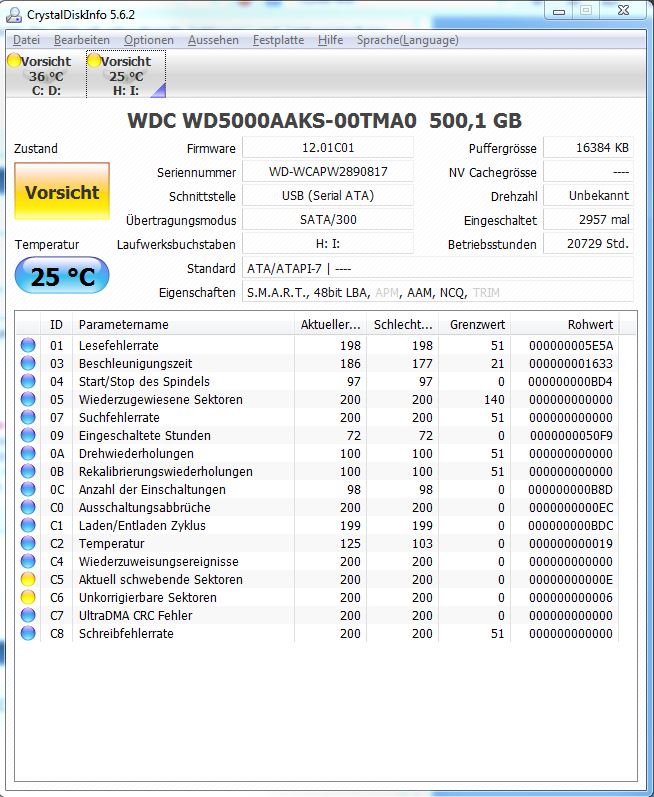Click the Übertragungsmodus field SATA/300
This screenshot has height=797, width=654.
pyautogui.click(x=328, y=220)
